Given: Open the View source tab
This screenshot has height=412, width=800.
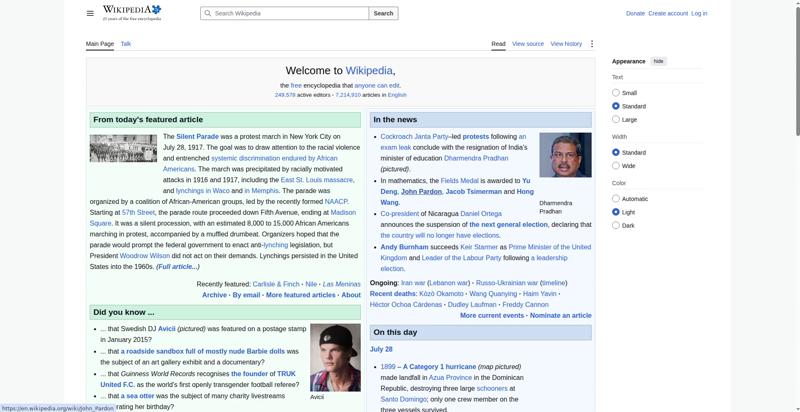Looking at the screenshot, I should [528, 44].
